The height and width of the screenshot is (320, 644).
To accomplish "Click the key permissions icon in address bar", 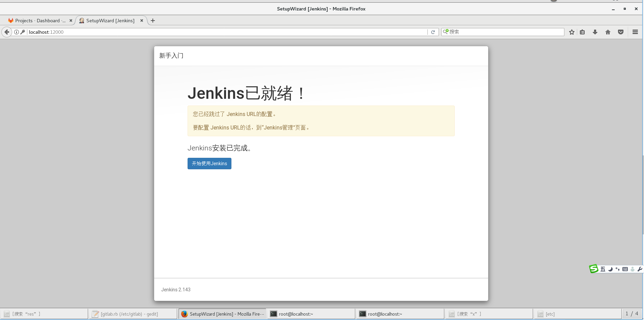I will pos(23,32).
